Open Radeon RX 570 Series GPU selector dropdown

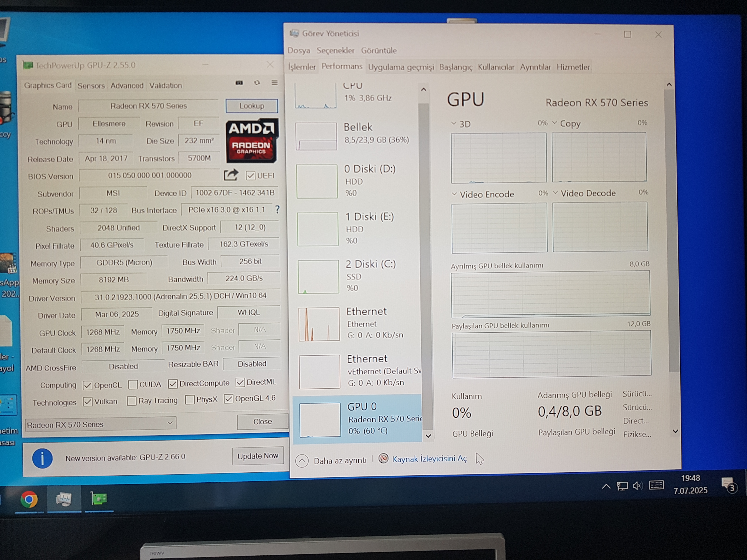[x=101, y=424]
